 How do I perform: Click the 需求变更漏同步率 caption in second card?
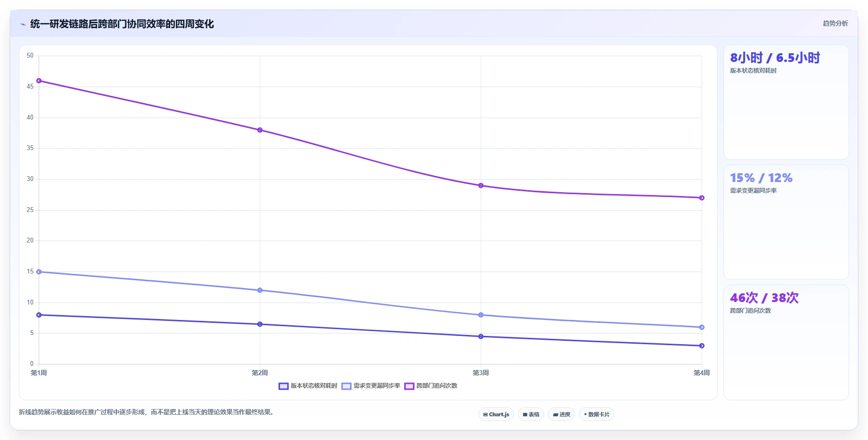[x=753, y=191]
